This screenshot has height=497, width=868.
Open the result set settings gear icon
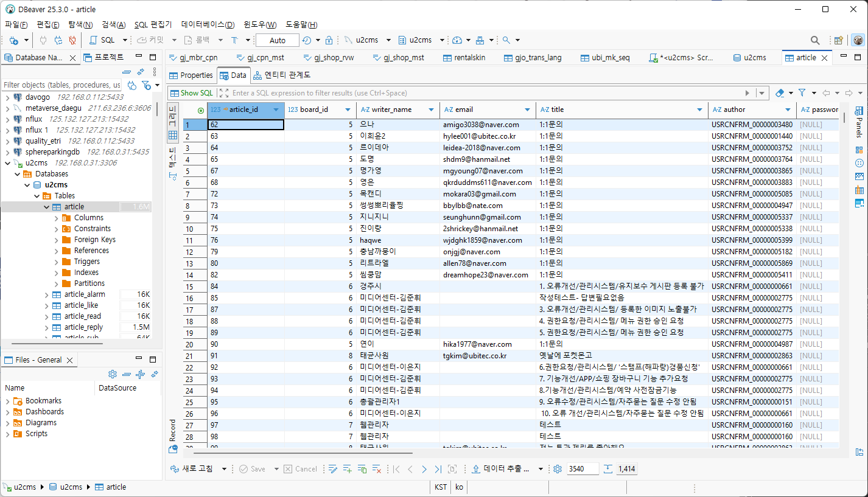pyautogui.click(x=558, y=469)
